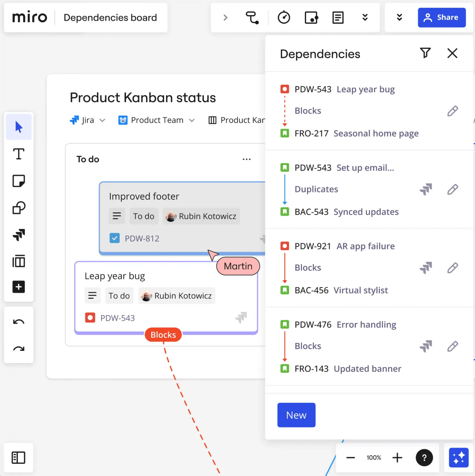Open the filter in the Dependencies panel
This screenshot has width=475, height=476.
(x=426, y=53)
